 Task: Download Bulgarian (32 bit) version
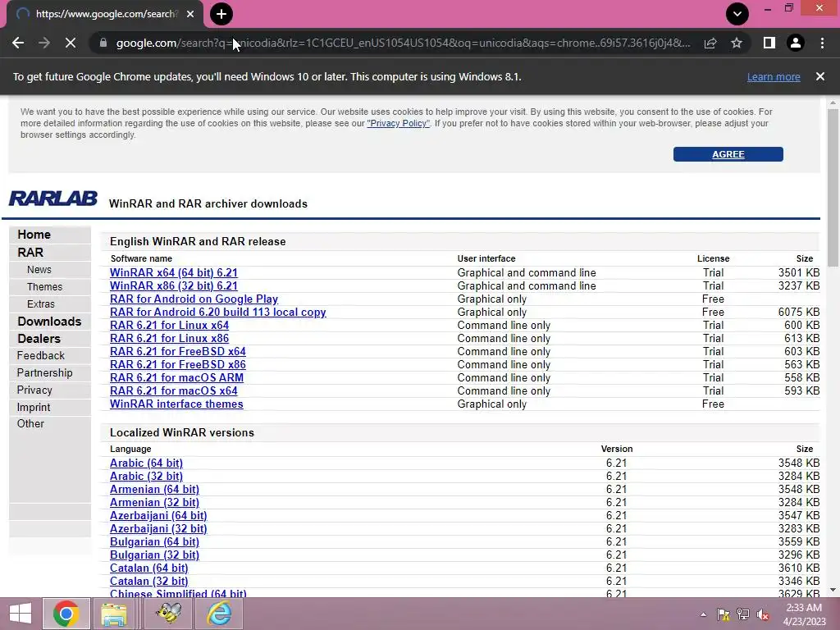point(154,555)
